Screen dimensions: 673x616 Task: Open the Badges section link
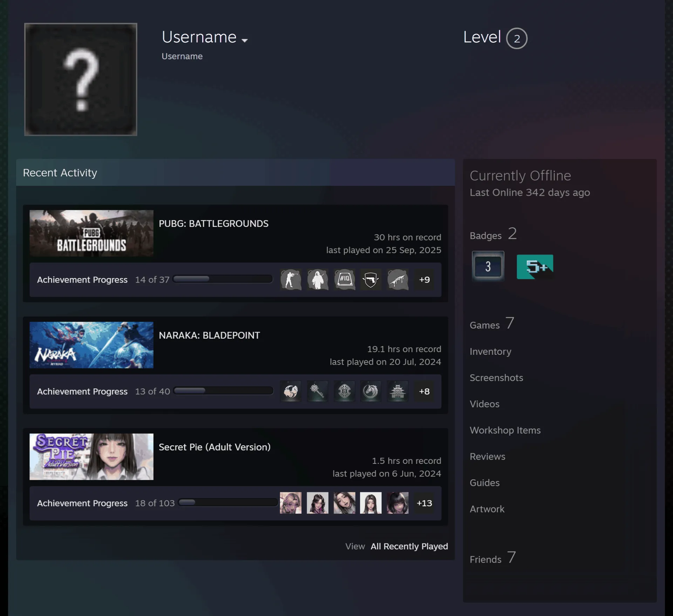493,234
